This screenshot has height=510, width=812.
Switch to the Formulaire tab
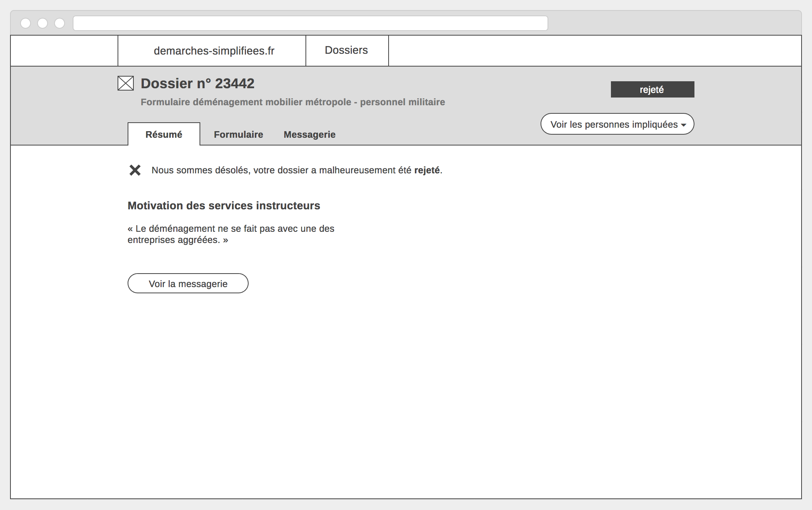[x=238, y=134]
